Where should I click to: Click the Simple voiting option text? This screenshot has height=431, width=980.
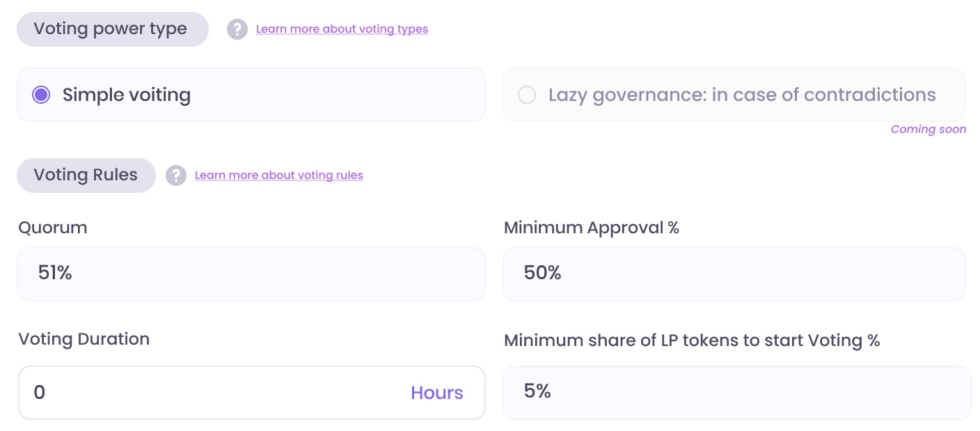click(127, 95)
